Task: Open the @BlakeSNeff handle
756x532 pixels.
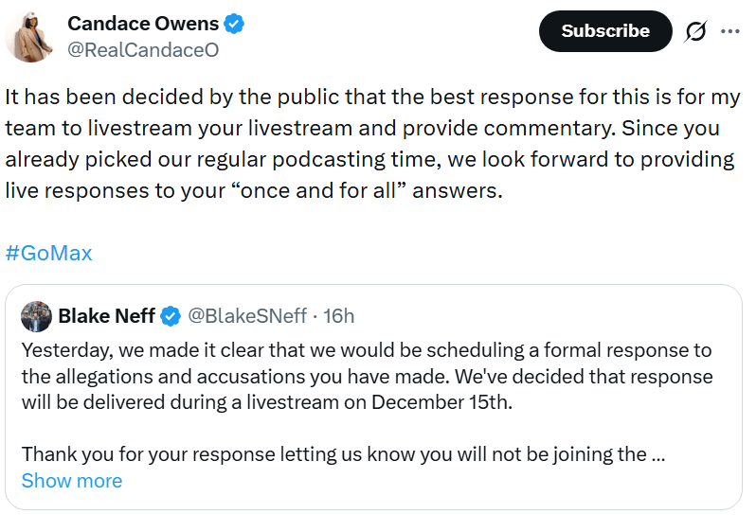Action: click(x=247, y=316)
